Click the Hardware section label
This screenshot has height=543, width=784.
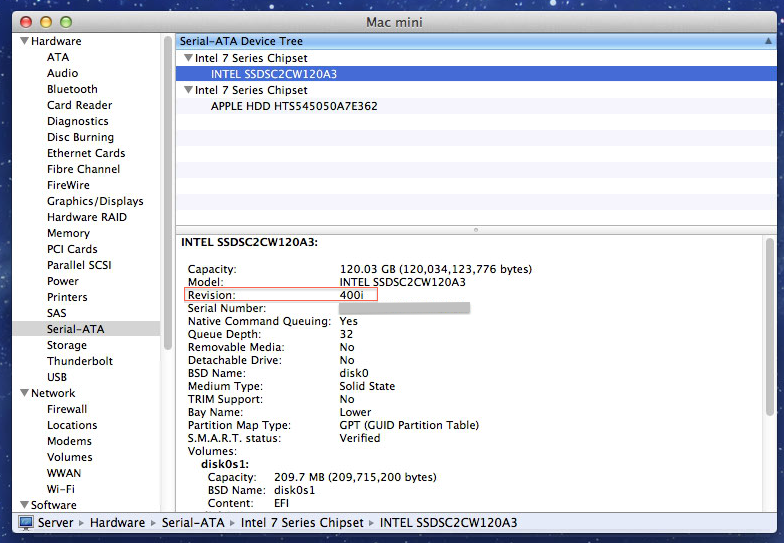[56, 41]
